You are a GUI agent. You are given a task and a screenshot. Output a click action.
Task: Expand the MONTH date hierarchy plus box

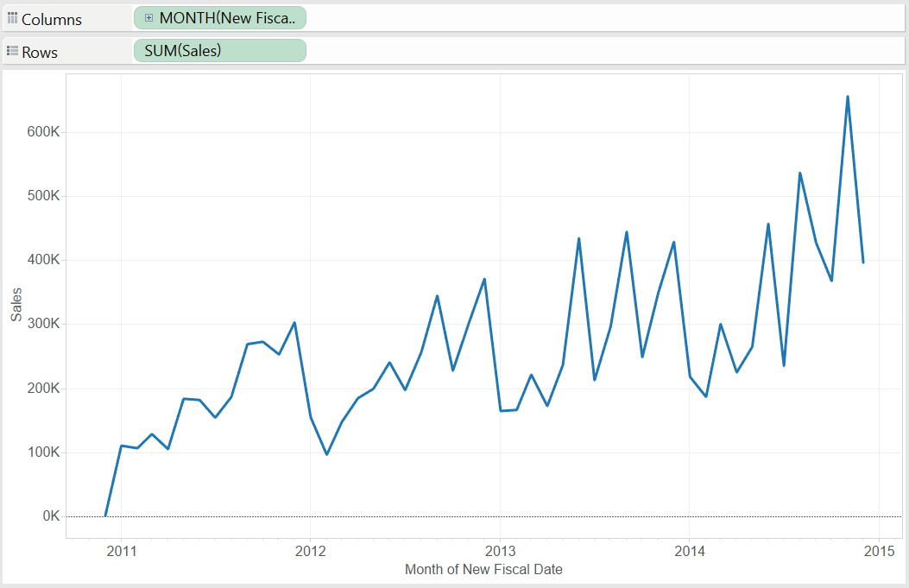(x=148, y=17)
